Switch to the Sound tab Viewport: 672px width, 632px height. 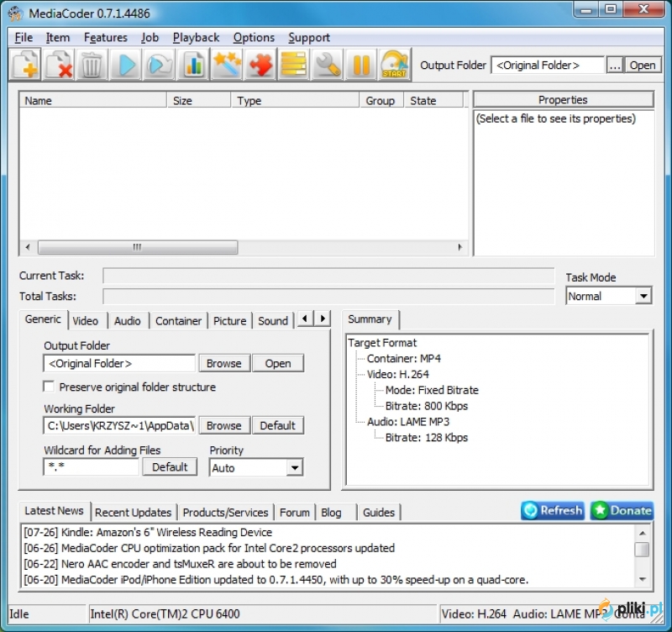coord(273,321)
